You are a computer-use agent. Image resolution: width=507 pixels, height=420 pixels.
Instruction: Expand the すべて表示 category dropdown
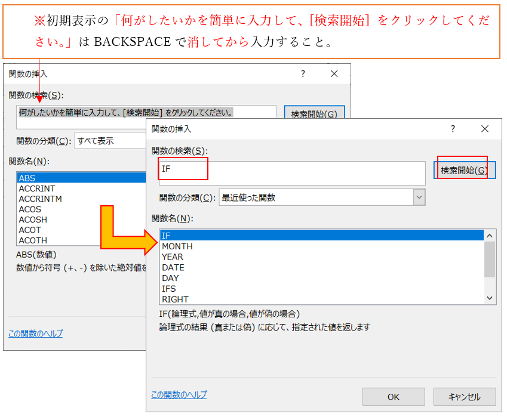[110, 141]
